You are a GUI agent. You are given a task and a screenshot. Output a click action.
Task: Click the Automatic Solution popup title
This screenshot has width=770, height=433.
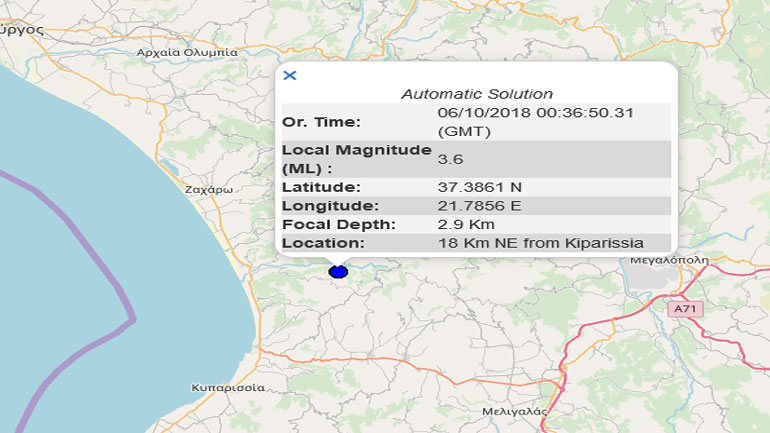(476, 94)
